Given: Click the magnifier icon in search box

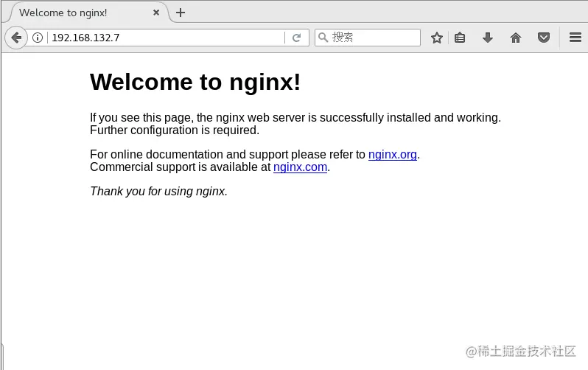Looking at the screenshot, I should 323,37.
